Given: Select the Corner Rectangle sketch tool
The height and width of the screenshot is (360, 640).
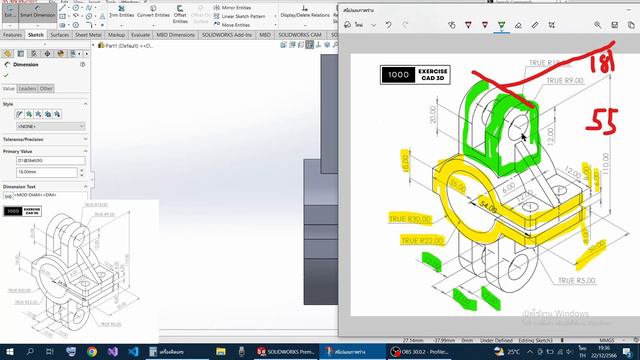Looking at the screenshot, I should point(62,16).
